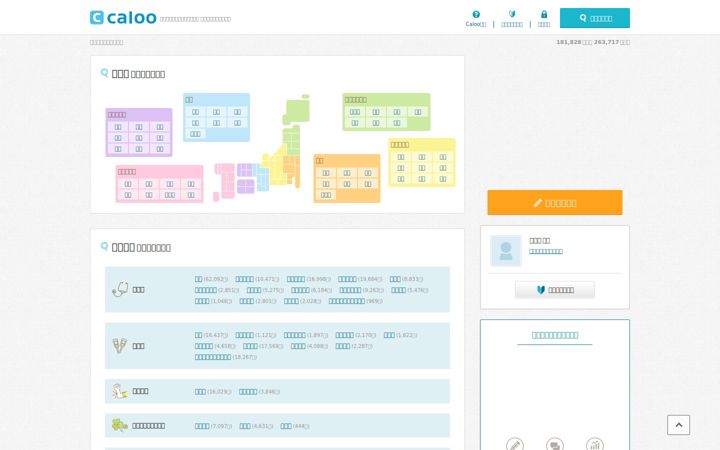Click the Caloo logo in the header
This screenshot has width=720, height=450.
click(x=123, y=18)
